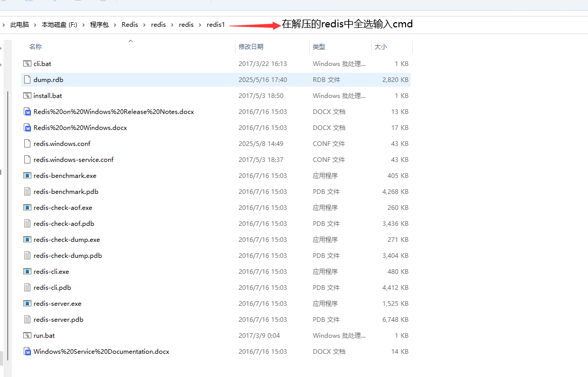This screenshot has height=377, width=588.
Task: Select the file name redis-benchmark.pdb
Action: point(66,192)
